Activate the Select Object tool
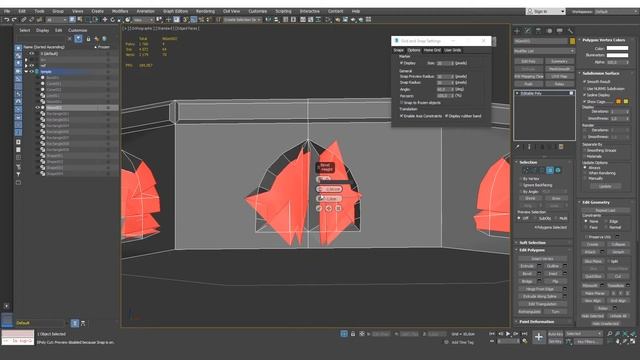Image resolution: width=640 pixels, height=360 pixels. tap(72, 20)
